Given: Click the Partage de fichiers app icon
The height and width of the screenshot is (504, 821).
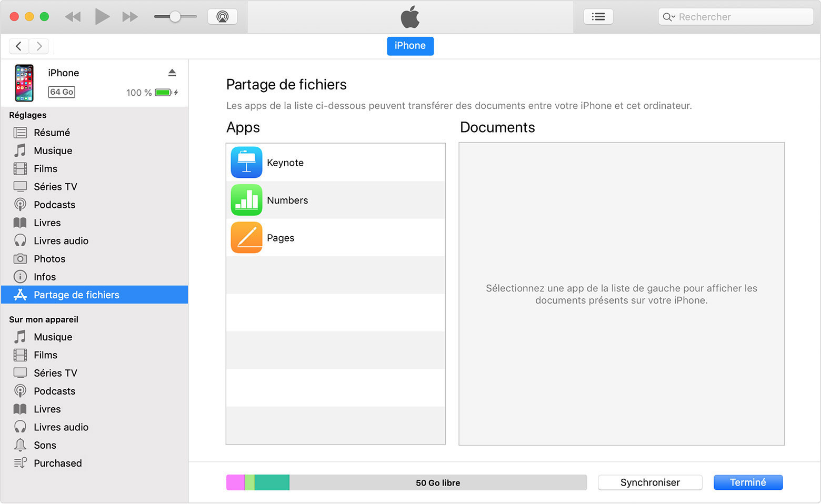Looking at the screenshot, I should [20, 295].
